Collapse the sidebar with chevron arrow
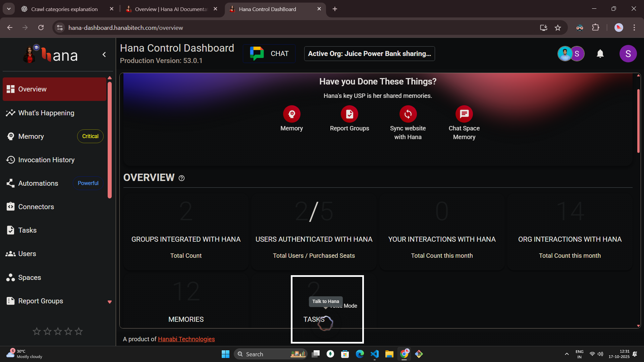 (104, 55)
